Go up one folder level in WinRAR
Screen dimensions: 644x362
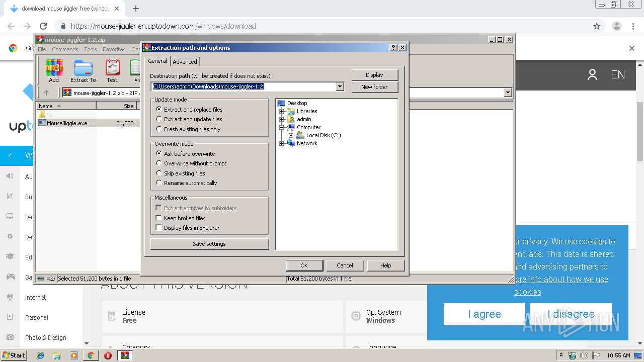[x=46, y=93]
